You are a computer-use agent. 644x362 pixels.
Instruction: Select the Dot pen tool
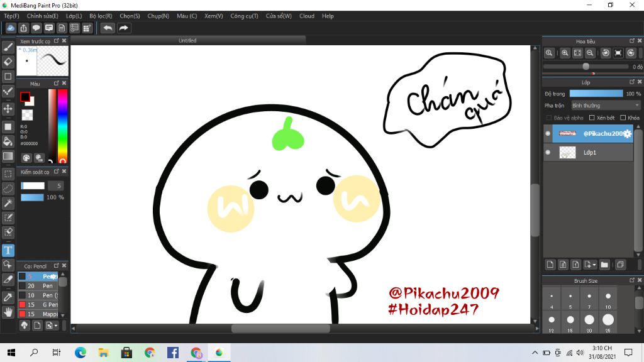tap(8, 91)
